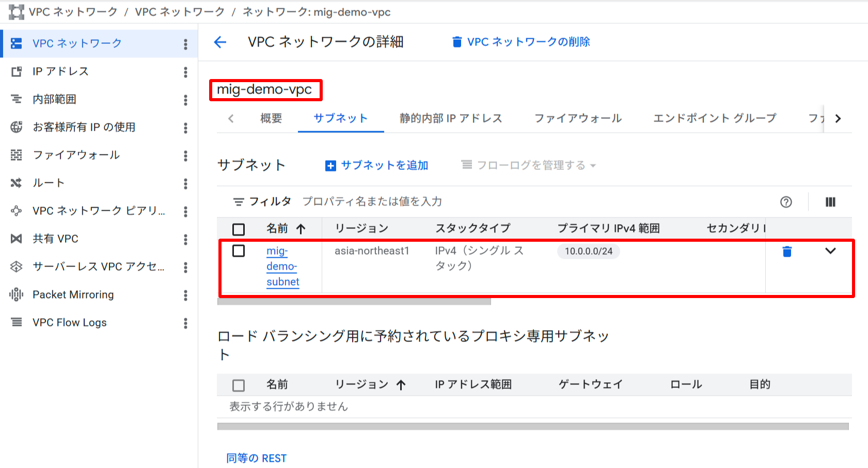Open VPC ネットワーク ピアリング in the sidebar
868x468 pixels.
coord(99,211)
